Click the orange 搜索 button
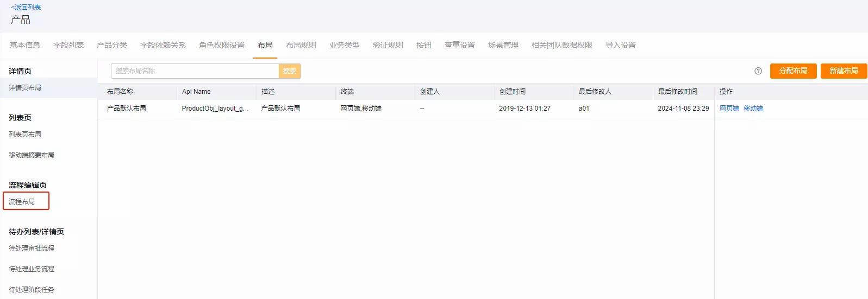Image resolution: width=868 pixels, height=299 pixels. 290,71
